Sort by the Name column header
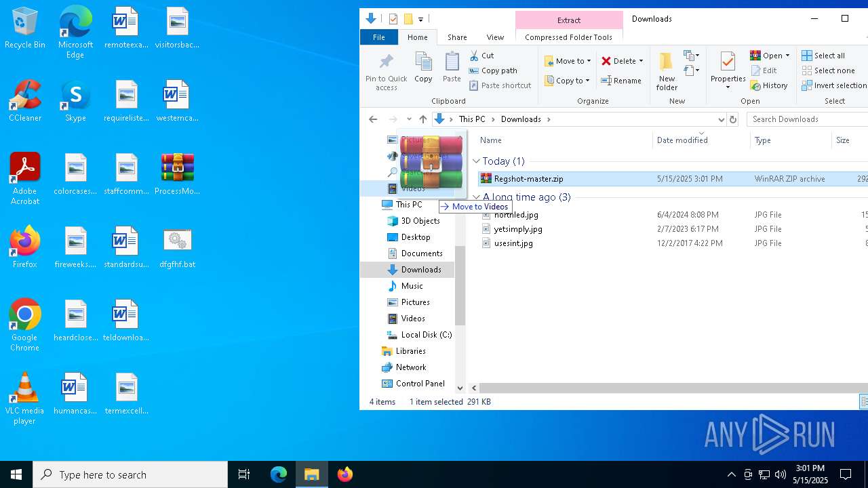Image resolution: width=868 pixels, height=488 pixels. tap(490, 140)
